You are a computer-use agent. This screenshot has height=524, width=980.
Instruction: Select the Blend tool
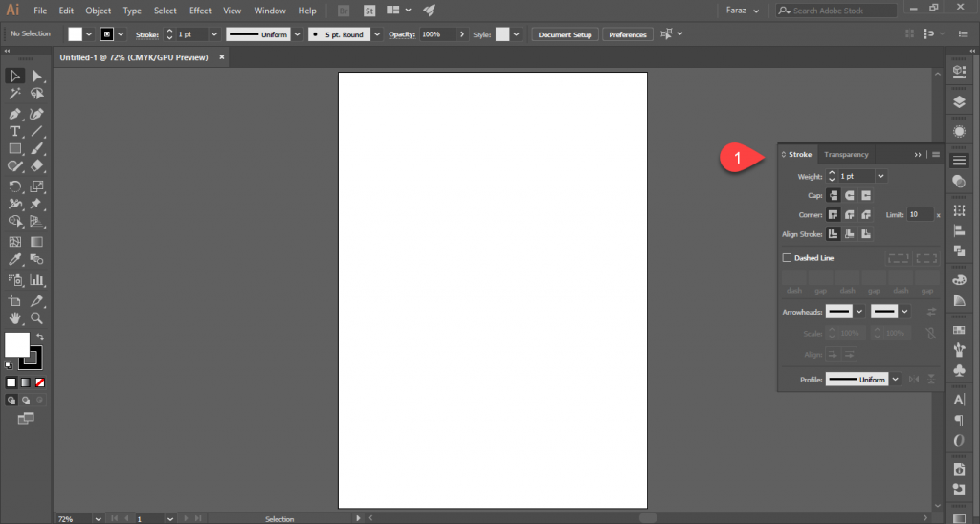[37, 259]
